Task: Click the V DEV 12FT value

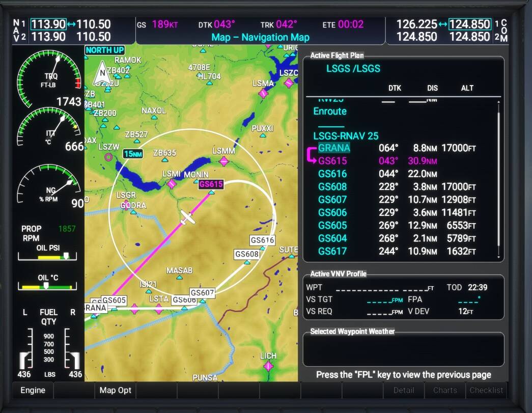Action: pos(465,311)
